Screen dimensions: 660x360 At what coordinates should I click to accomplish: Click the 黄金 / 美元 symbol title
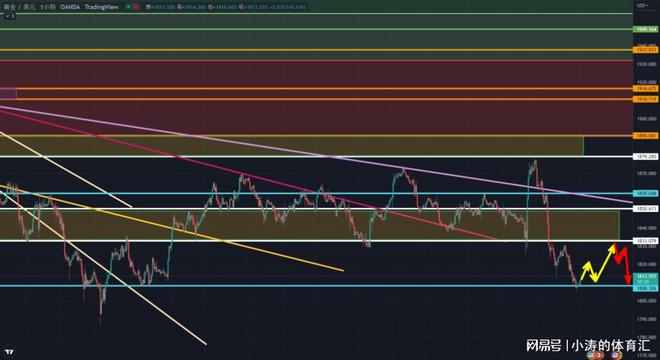(19, 7)
